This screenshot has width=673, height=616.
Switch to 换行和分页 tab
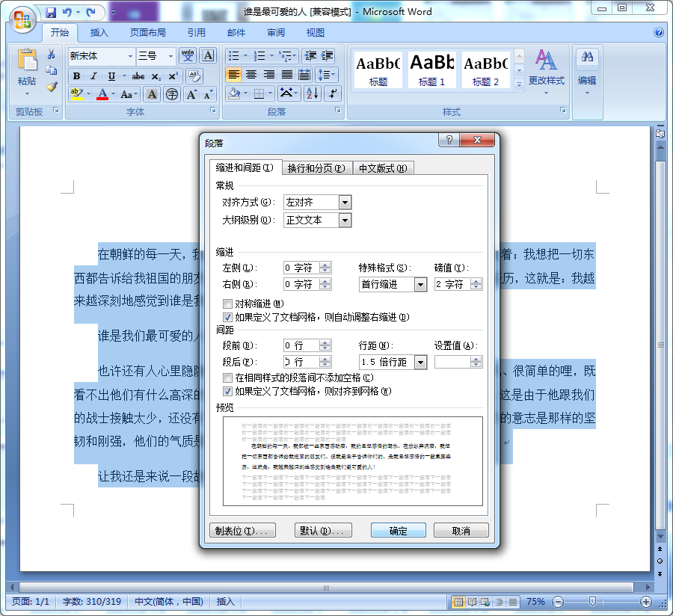tap(316, 168)
